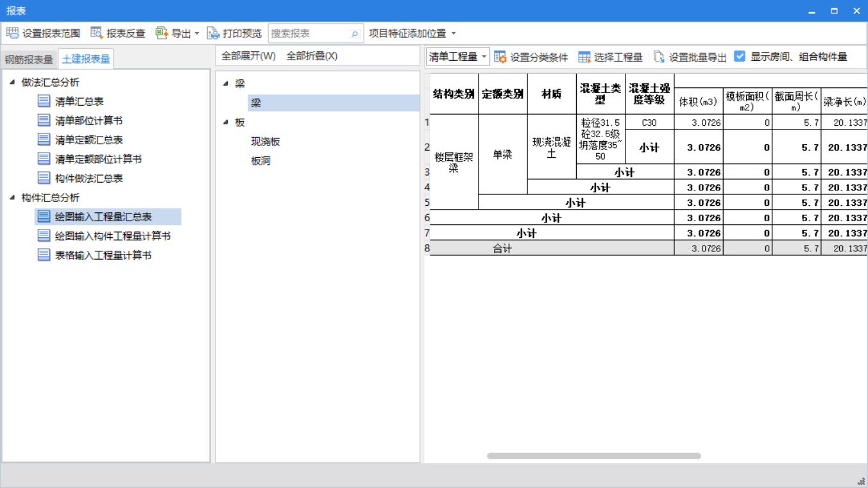Click the report icon beside 表格输入工程量计算书
The height and width of the screenshot is (488, 868).
click(44, 255)
